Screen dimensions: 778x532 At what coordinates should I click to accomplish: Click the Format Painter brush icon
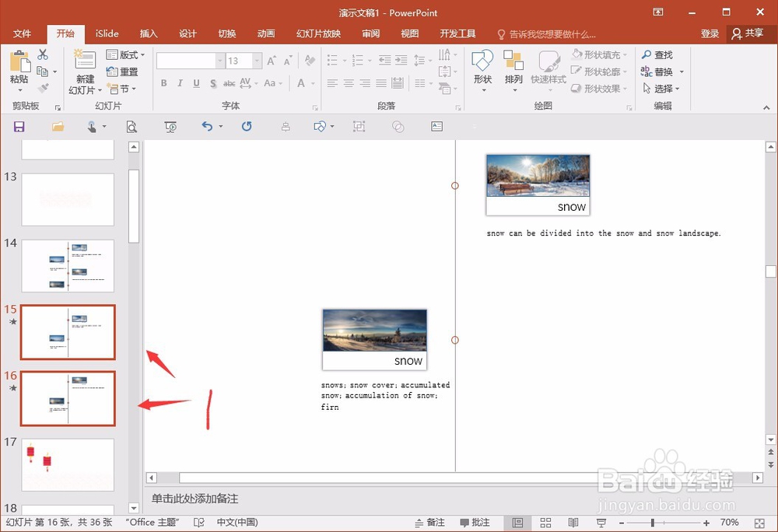43,88
